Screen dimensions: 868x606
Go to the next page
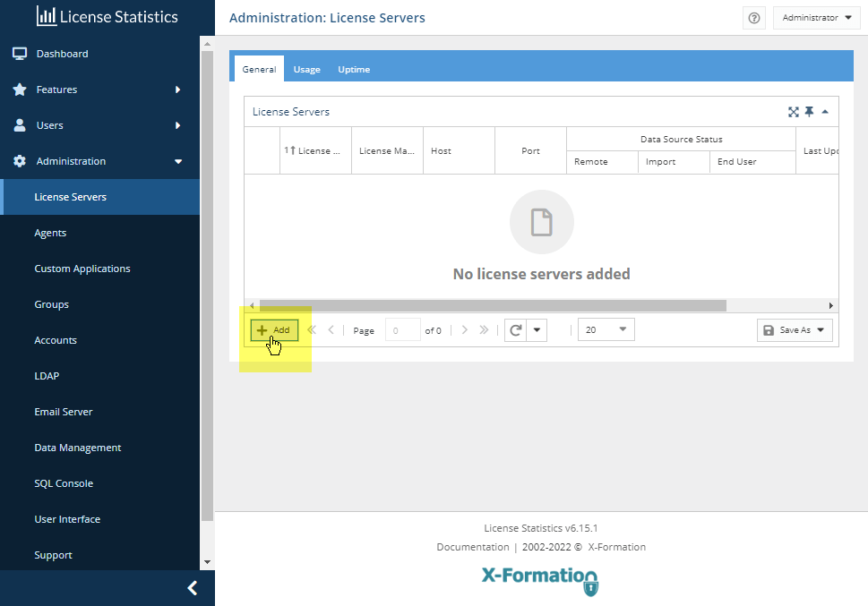[464, 329]
